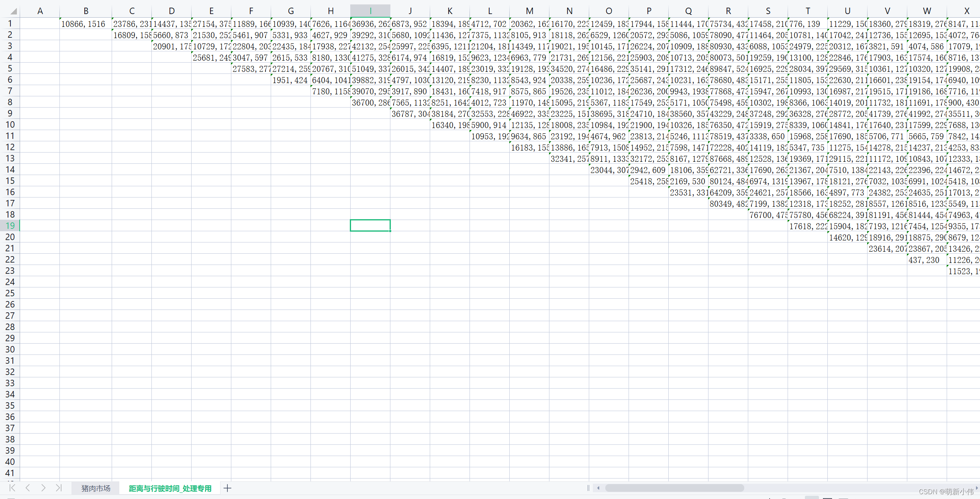Select column M header
The width and height of the screenshot is (980, 499).
pos(529,11)
